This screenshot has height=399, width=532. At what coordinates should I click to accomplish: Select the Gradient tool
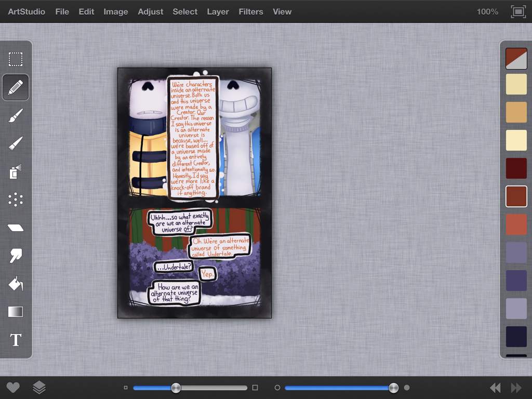point(16,312)
